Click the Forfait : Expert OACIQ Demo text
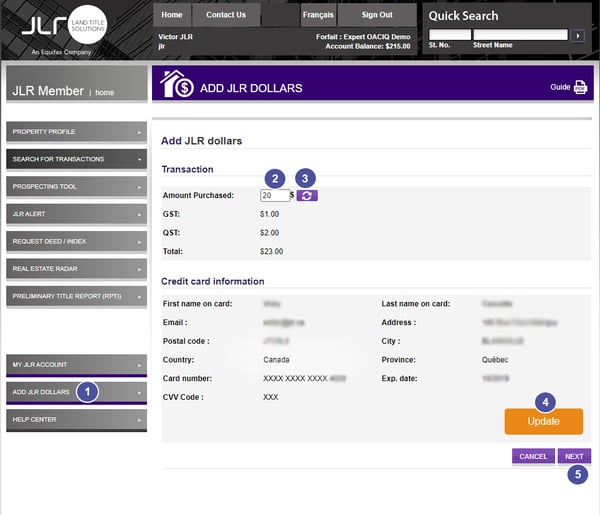The height and width of the screenshot is (515, 600). (x=363, y=37)
